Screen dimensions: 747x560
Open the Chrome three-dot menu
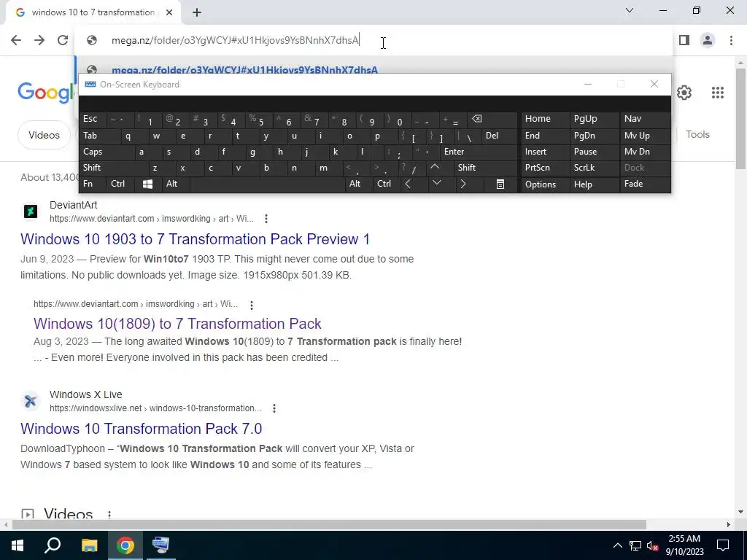point(731,40)
